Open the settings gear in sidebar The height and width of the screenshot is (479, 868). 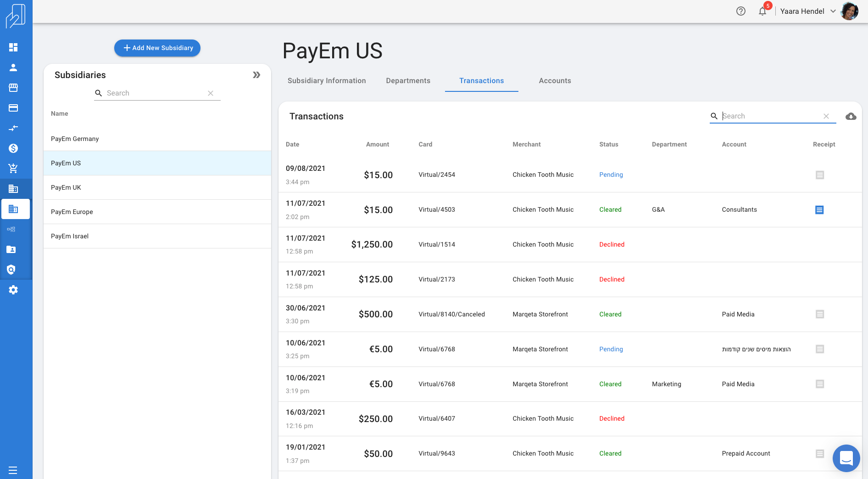tap(13, 290)
